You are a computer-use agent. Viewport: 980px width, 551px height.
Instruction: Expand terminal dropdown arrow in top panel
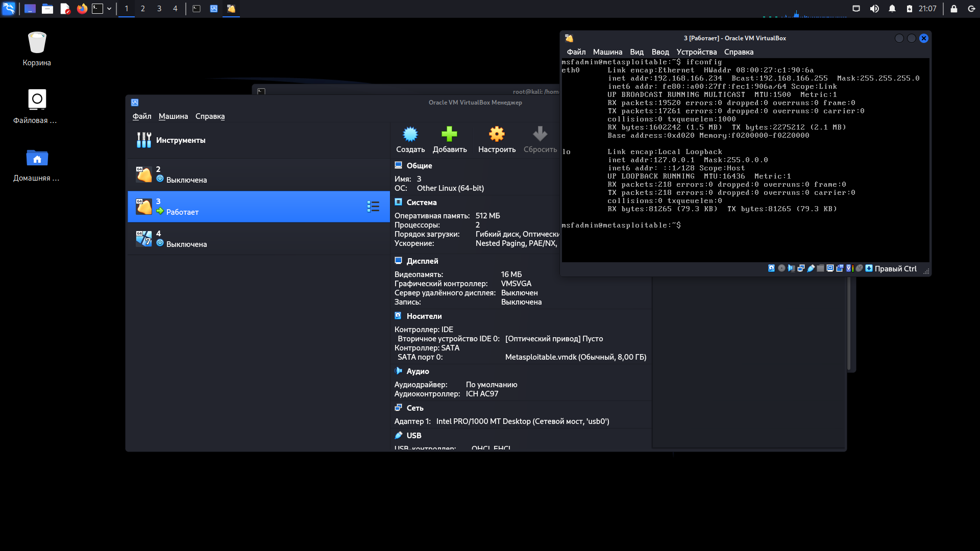tap(109, 9)
